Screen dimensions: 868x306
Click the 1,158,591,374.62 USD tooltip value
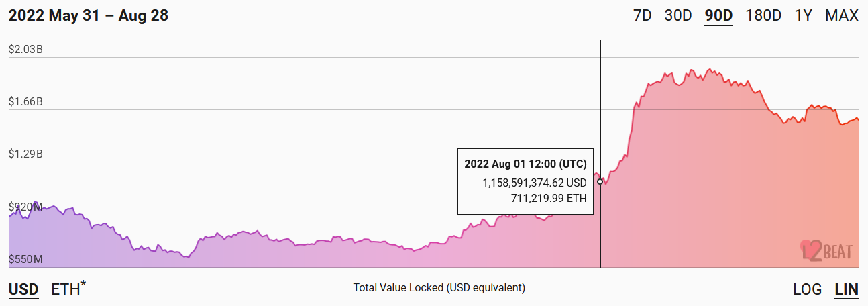(x=534, y=182)
